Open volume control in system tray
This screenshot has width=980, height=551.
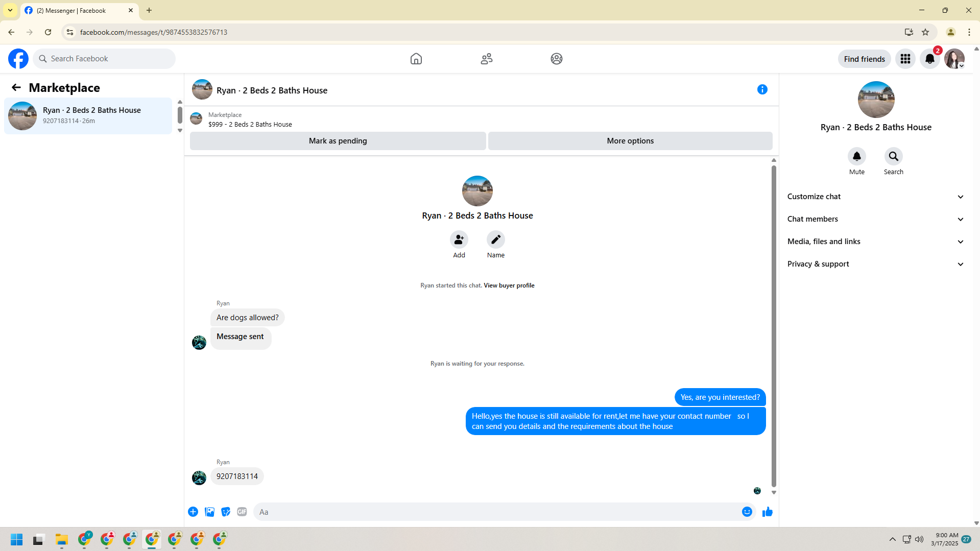[919, 539]
